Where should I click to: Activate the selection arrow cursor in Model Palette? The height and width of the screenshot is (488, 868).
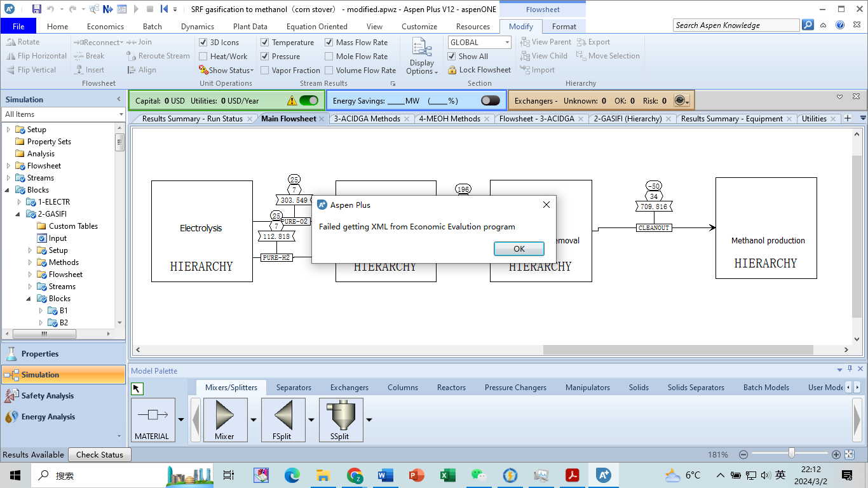coord(137,388)
